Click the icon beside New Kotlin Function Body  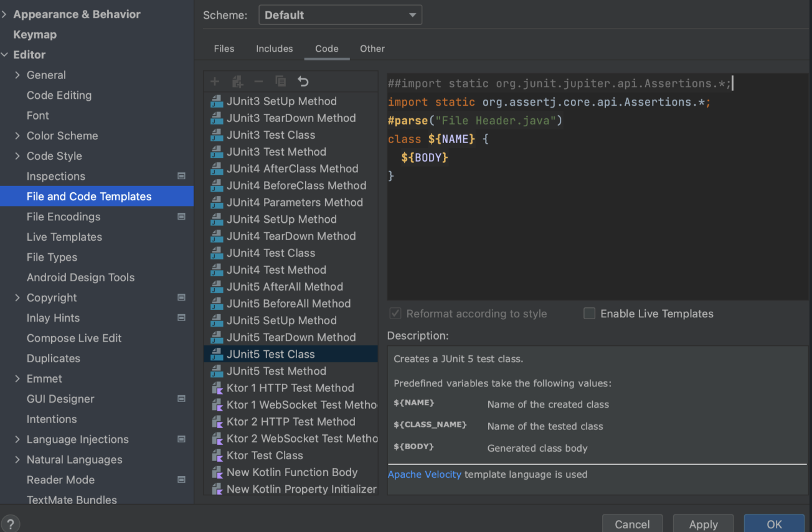click(x=217, y=472)
